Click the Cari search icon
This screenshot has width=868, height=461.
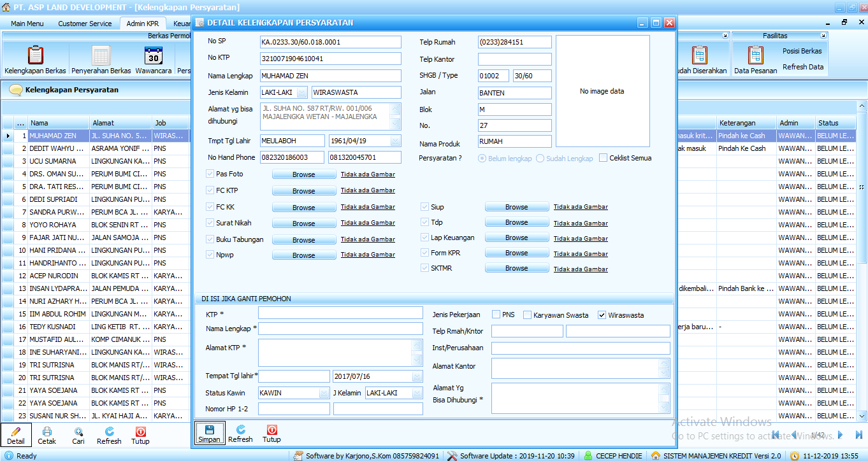78,432
